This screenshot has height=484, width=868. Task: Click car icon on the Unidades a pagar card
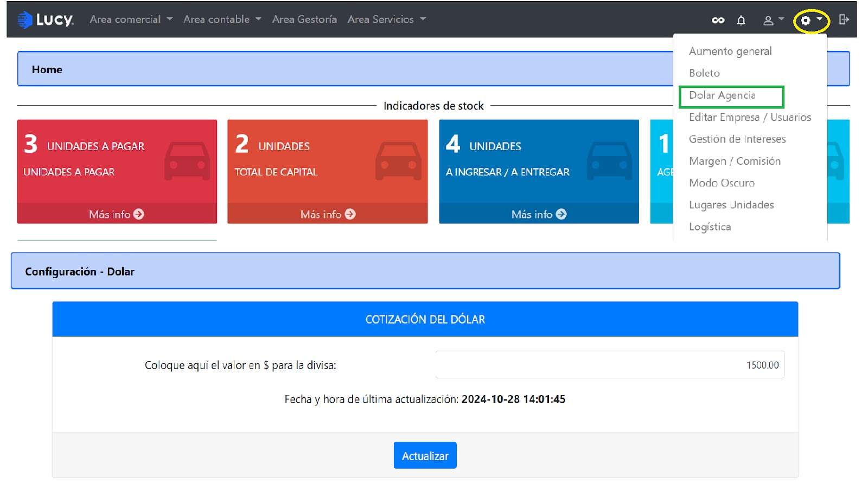coord(187,161)
